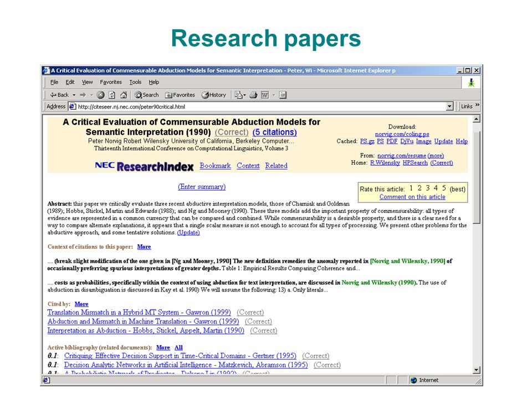Expand the address bar dropdown
The image size is (532, 399).
[x=449, y=106]
